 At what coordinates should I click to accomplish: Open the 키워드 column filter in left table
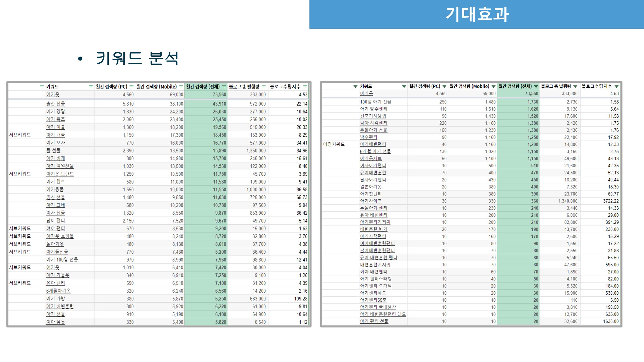(x=91, y=87)
